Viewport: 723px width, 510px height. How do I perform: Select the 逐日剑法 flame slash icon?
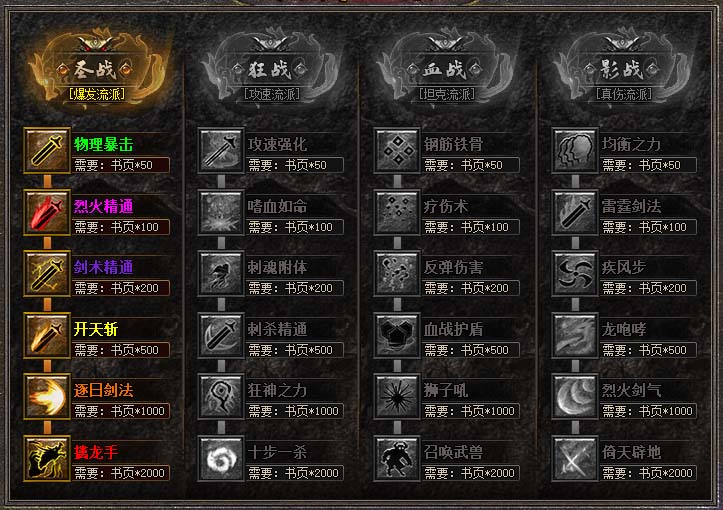coord(47,397)
